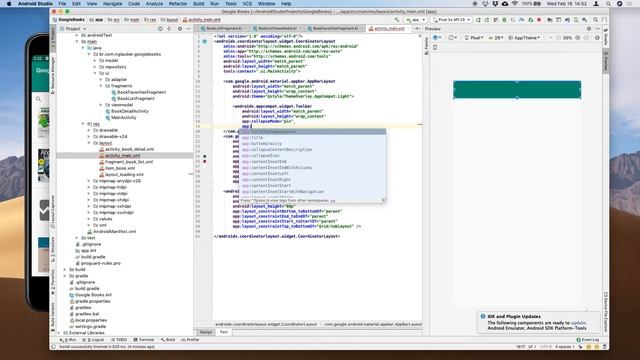Hide the Preview panel with minimize icon
The width and height of the screenshot is (640, 360).
[x=598, y=29]
